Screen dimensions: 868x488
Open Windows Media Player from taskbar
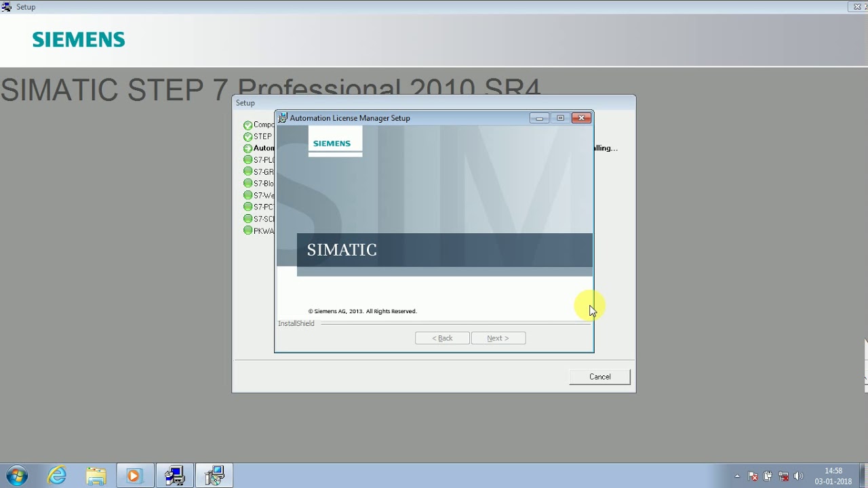pos(134,476)
